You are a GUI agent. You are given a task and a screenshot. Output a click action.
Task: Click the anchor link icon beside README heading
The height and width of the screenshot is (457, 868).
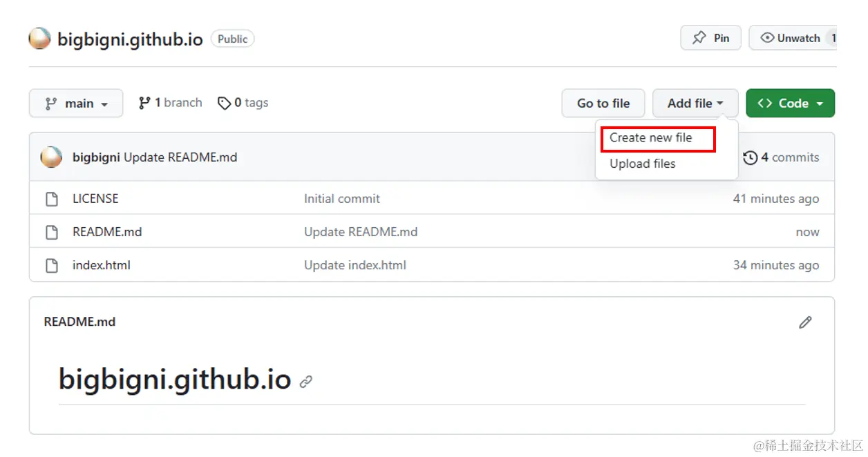click(306, 382)
